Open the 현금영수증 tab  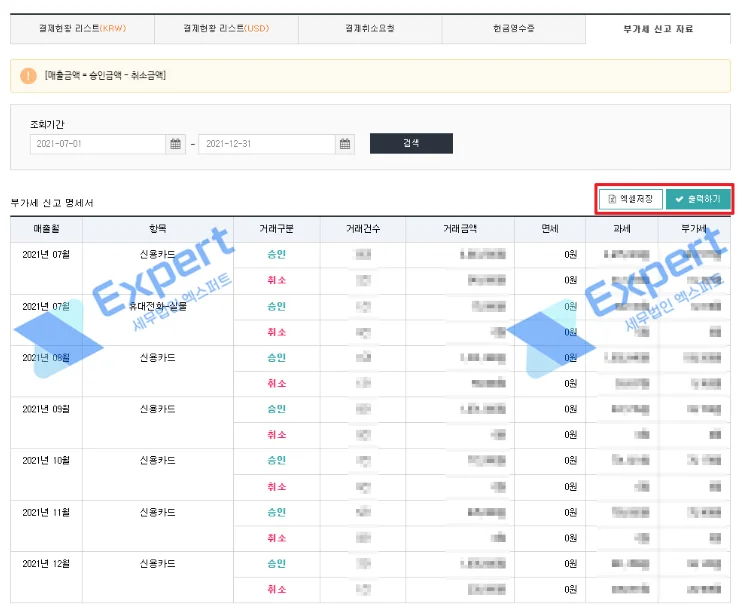[x=514, y=28]
